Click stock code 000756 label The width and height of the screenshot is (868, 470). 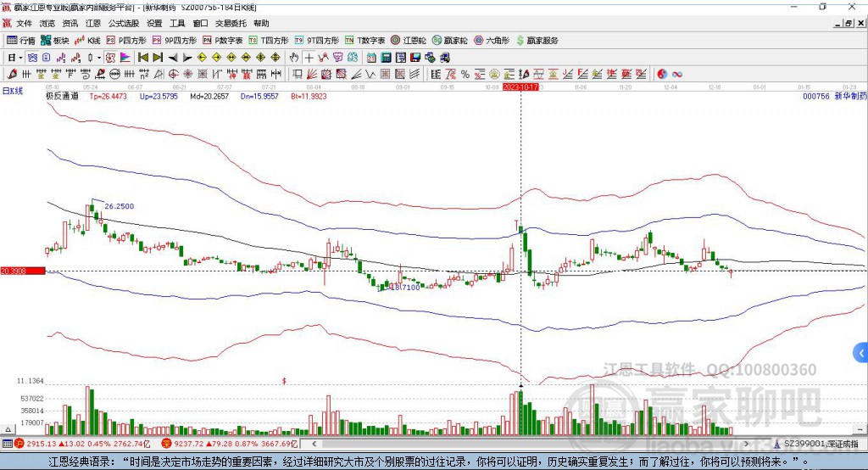pos(816,96)
